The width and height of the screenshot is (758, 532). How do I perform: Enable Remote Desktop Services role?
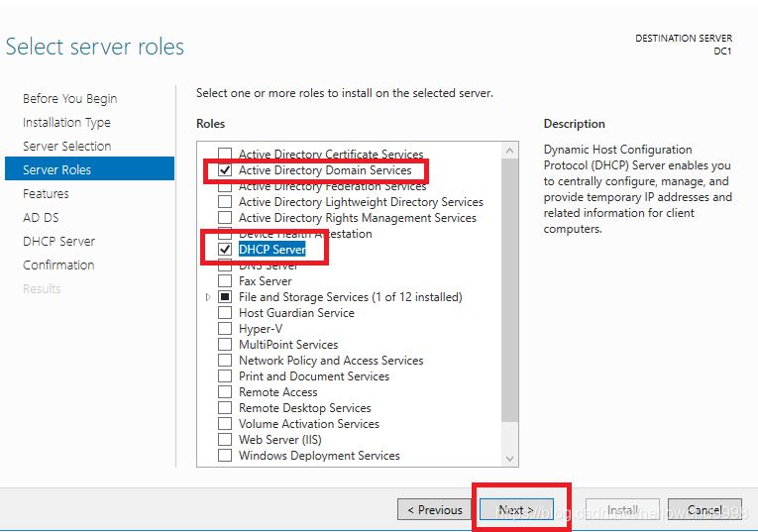click(x=225, y=408)
